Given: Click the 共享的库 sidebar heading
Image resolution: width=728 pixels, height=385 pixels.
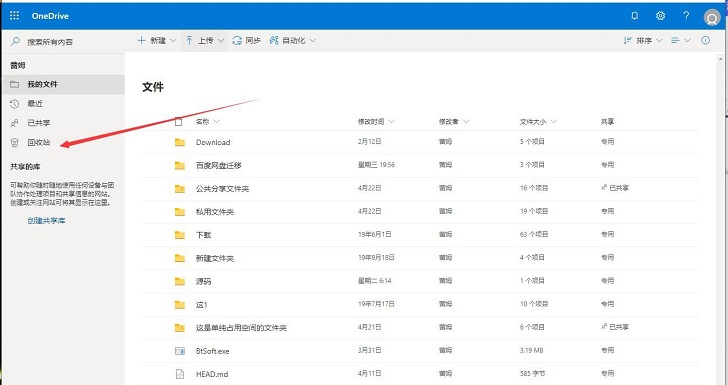Looking at the screenshot, I should click(25, 167).
